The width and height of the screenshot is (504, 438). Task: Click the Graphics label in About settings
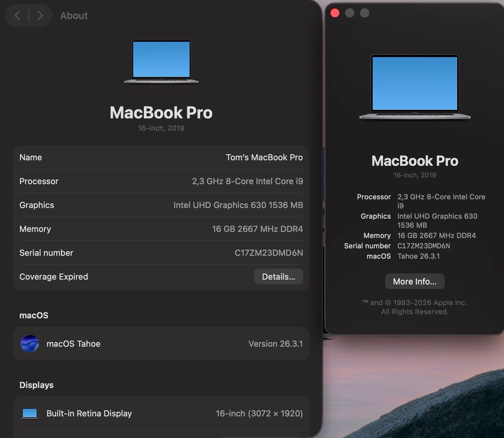[37, 205]
